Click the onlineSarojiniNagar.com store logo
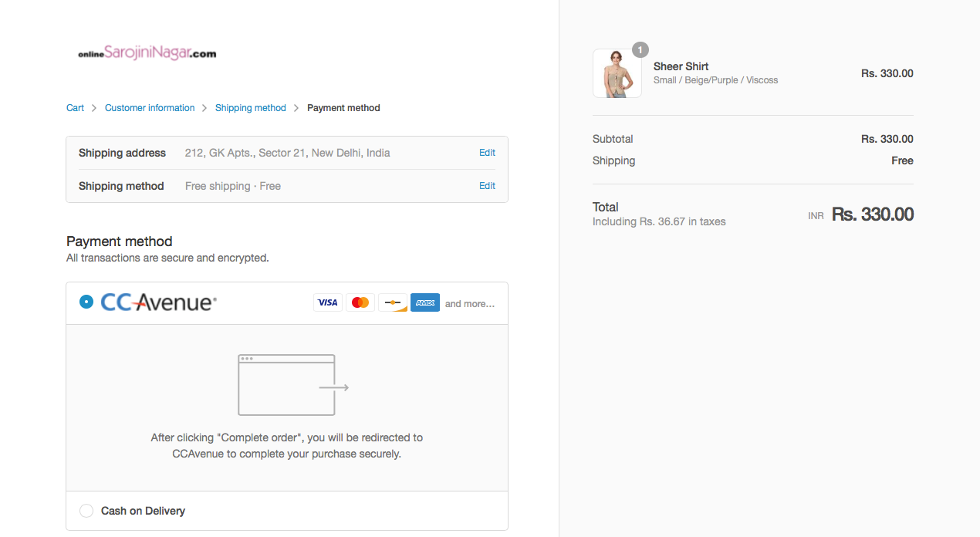The image size is (980, 537). pyautogui.click(x=147, y=53)
